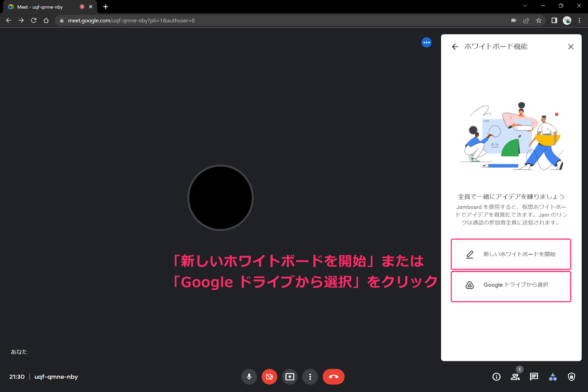588x392 pixels.
Task: Click the camera permission icon in address bar
Action: pos(514,21)
